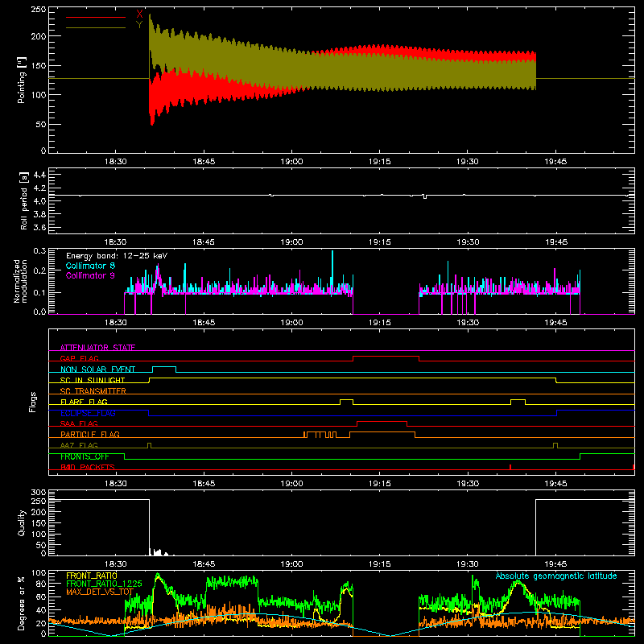Click the green FRONT_RATIO_1225 legend entry
The width and height of the screenshot is (644, 644).
pyautogui.click(x=104, y=584)
